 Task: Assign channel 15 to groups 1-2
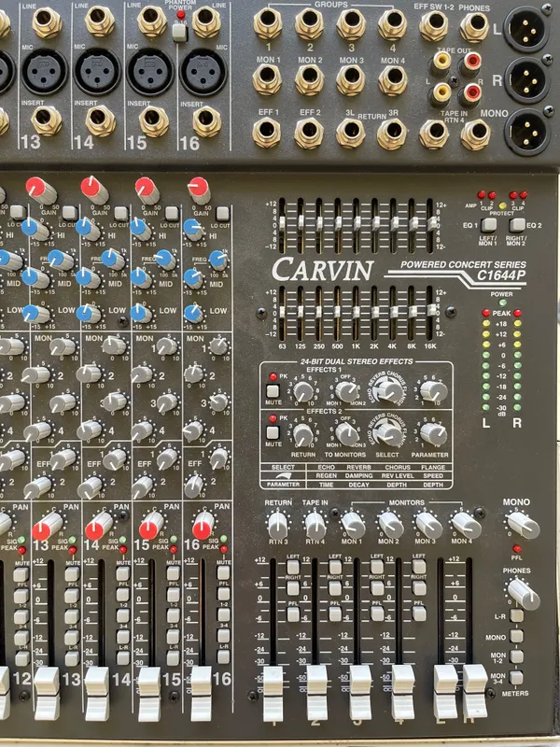point(173,614)
